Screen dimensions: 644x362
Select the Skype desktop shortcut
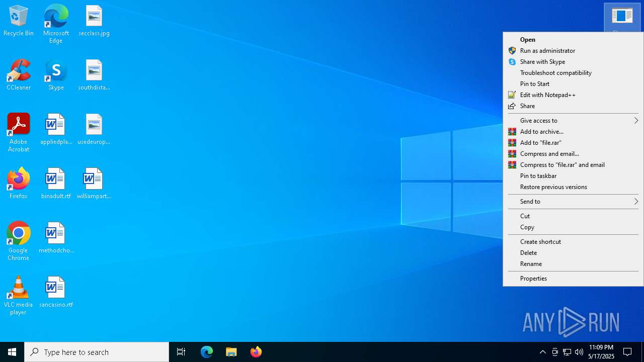pyautogui.click(x=56, y=75)
